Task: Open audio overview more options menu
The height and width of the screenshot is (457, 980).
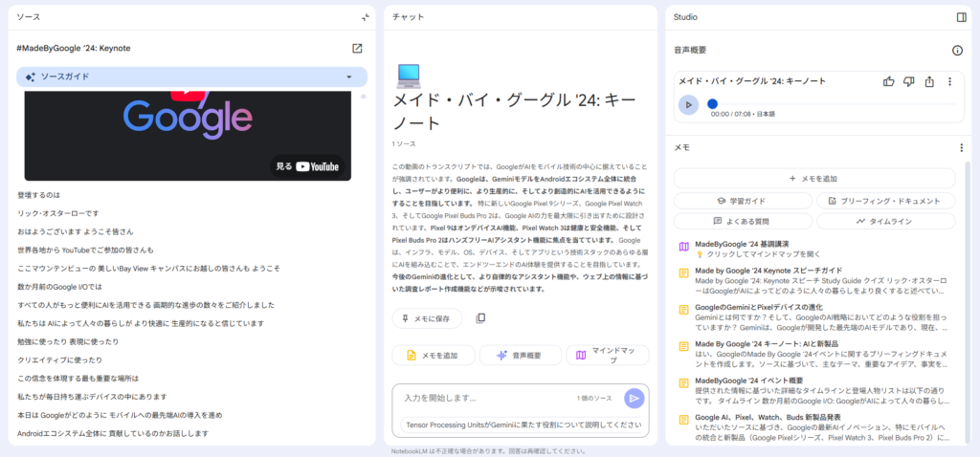Action: coord(949,81)
